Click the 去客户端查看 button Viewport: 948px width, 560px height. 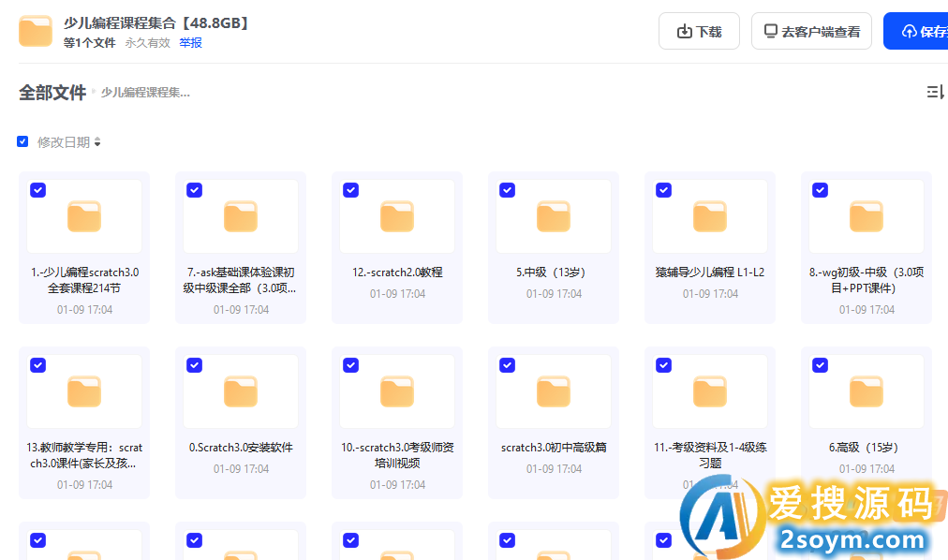click(811, 32)
